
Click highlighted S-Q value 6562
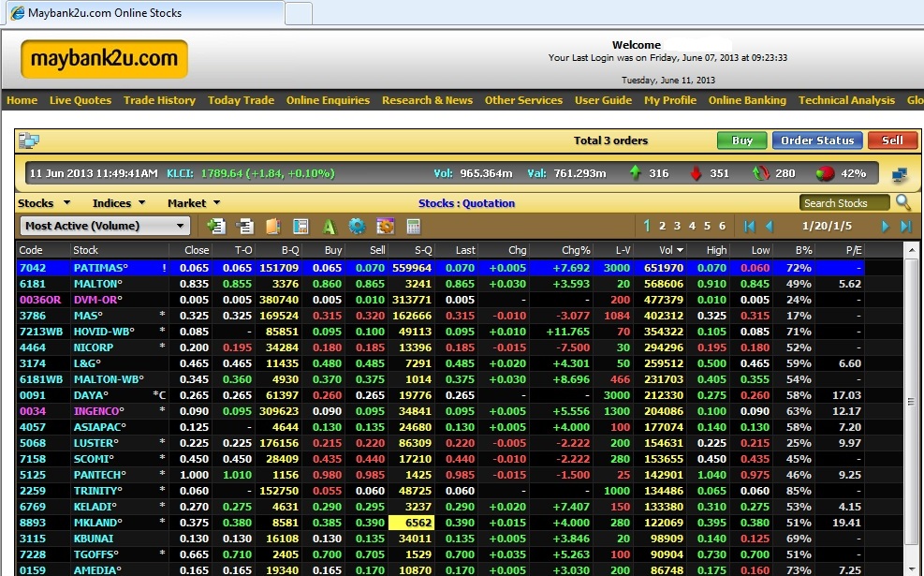[411, 523]
